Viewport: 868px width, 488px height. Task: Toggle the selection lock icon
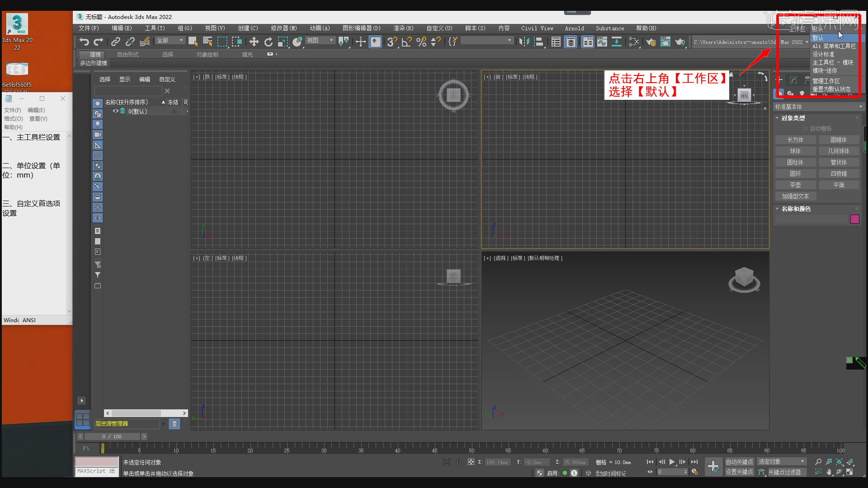click(x=459, y=462)
